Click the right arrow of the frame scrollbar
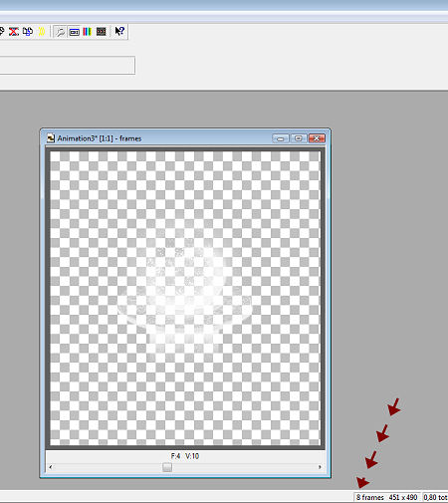Viewport: 448px width, 503px height. pos(320,467)
